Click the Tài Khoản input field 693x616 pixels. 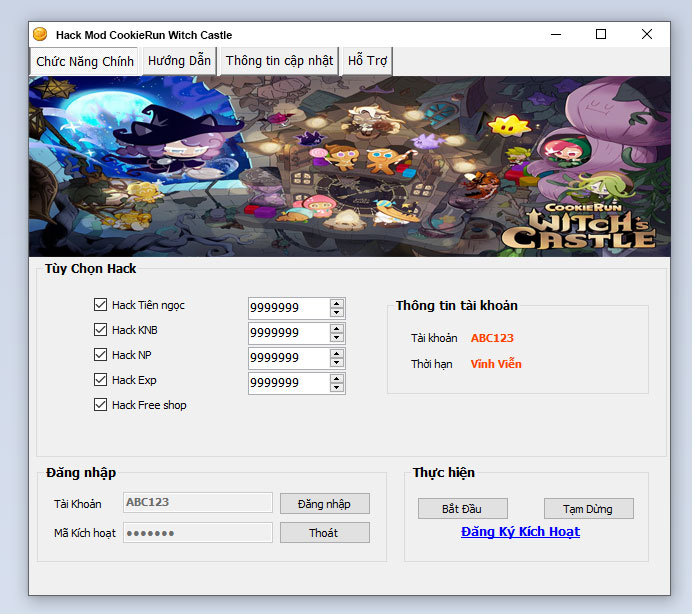tap(198, 502)
